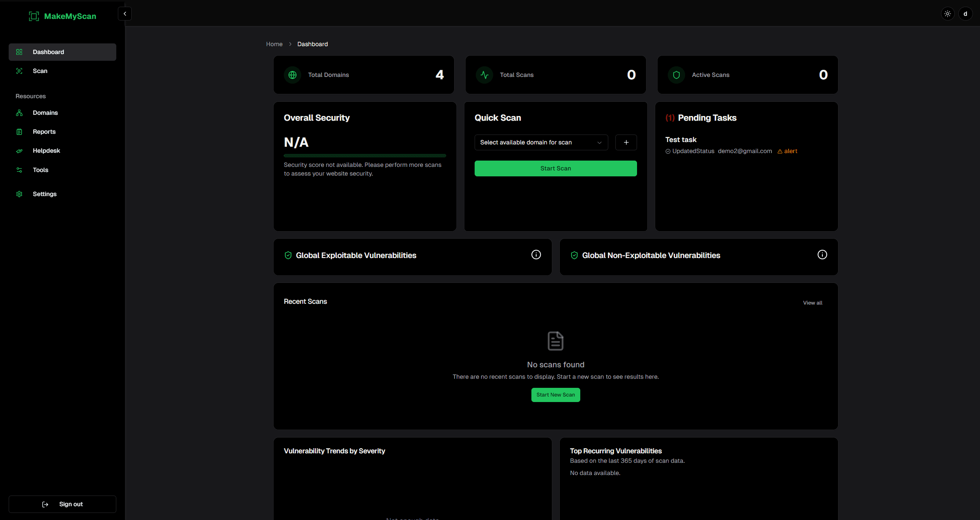Click the 'N/A' security score
The image size is (980, 520).
tap(296, 142)
